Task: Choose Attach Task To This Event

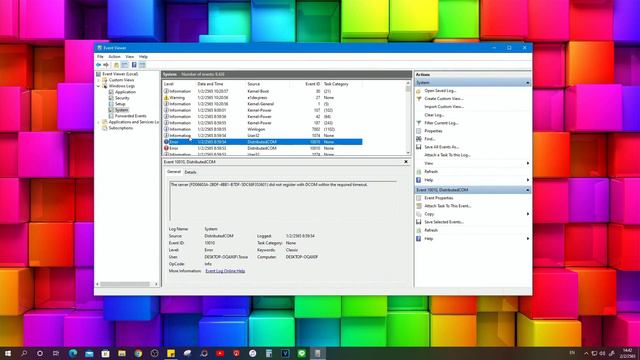Action: point(447,206)
